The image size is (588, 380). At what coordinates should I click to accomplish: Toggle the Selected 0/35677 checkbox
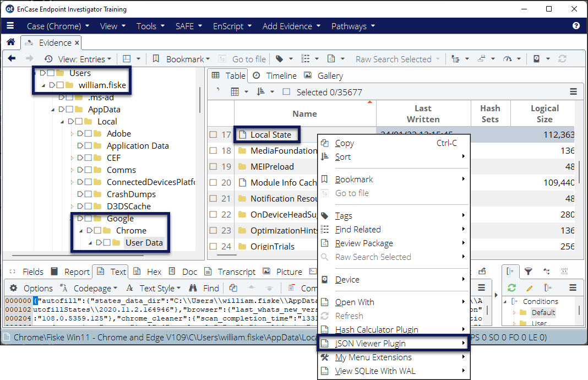[286, 92]
